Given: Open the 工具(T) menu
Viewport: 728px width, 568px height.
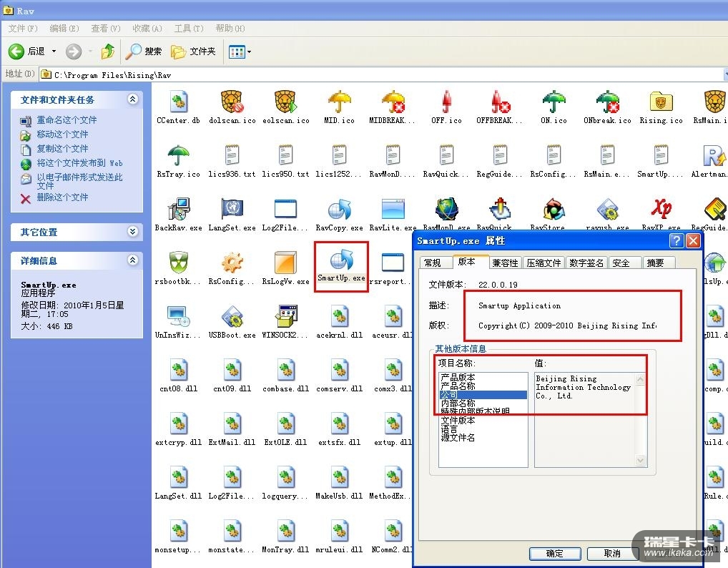Looking at the screenshot, I should point(189,29).
